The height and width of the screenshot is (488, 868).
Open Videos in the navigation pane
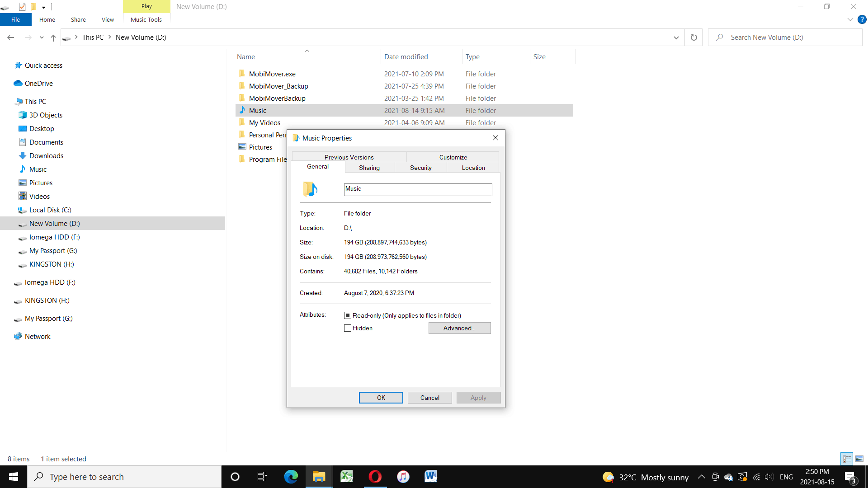click(x=39, y=196)
